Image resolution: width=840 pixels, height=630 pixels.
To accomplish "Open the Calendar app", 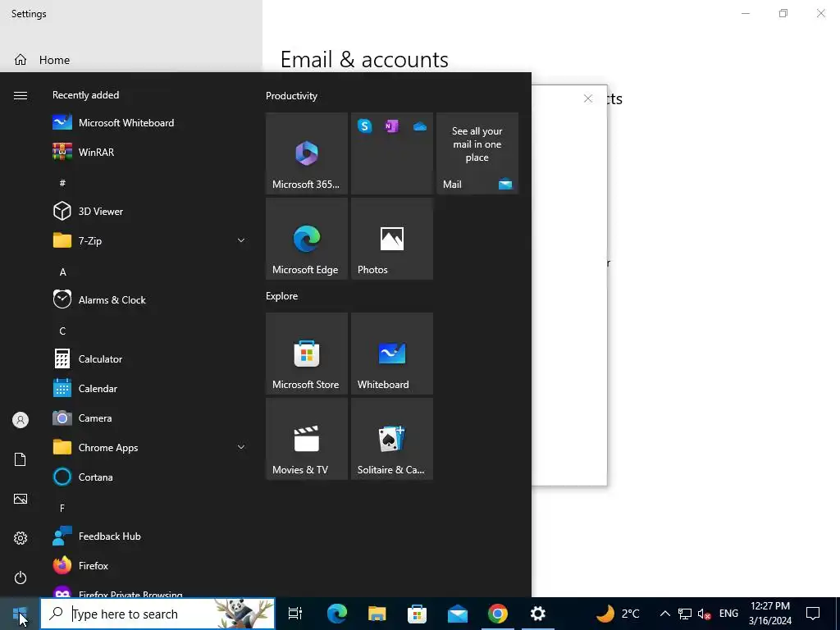I will (x=148, y=388).
